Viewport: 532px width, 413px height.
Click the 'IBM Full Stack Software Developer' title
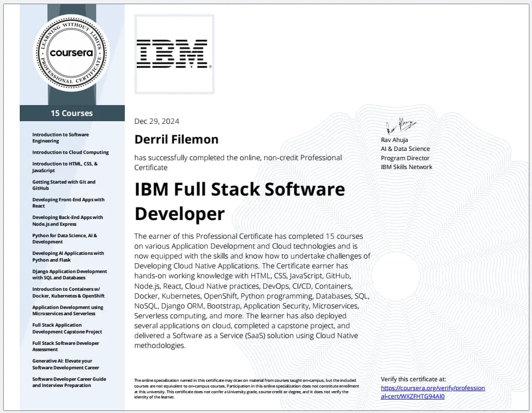[x=240, y=202]
